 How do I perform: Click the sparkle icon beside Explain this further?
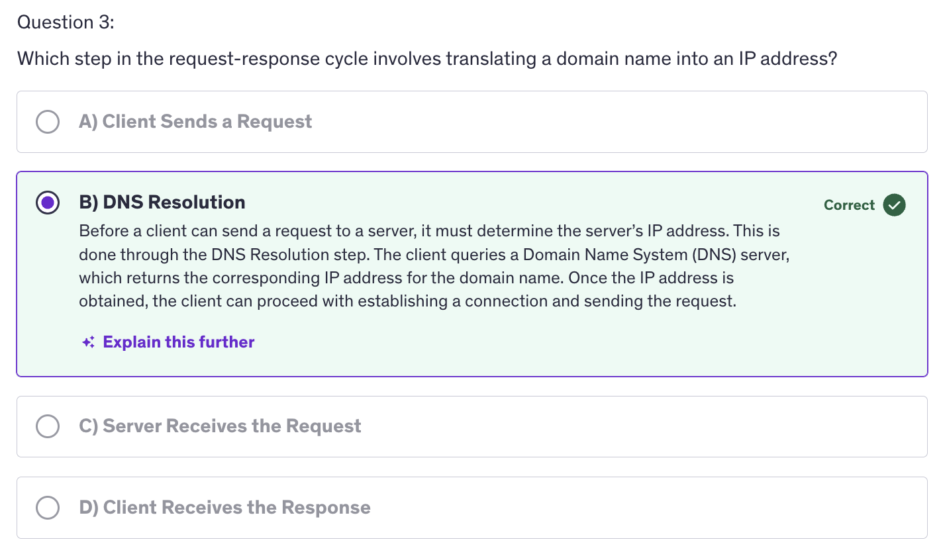pyautogui.click(x=88, y=342)
